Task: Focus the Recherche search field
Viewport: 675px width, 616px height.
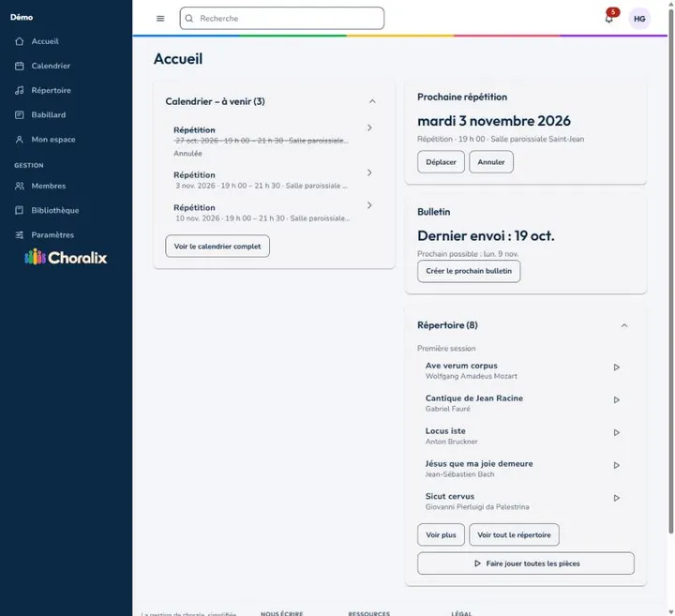Action: click(282, 19)
